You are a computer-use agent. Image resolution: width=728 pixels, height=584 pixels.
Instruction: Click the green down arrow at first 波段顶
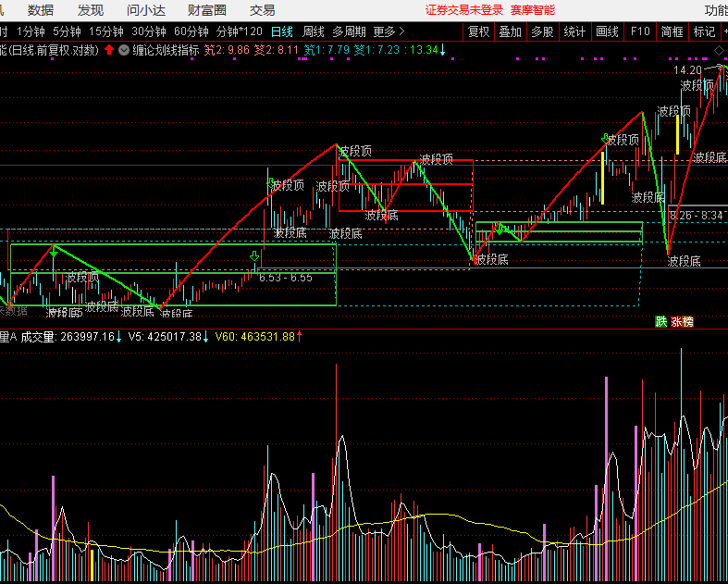tap(54, 249)
